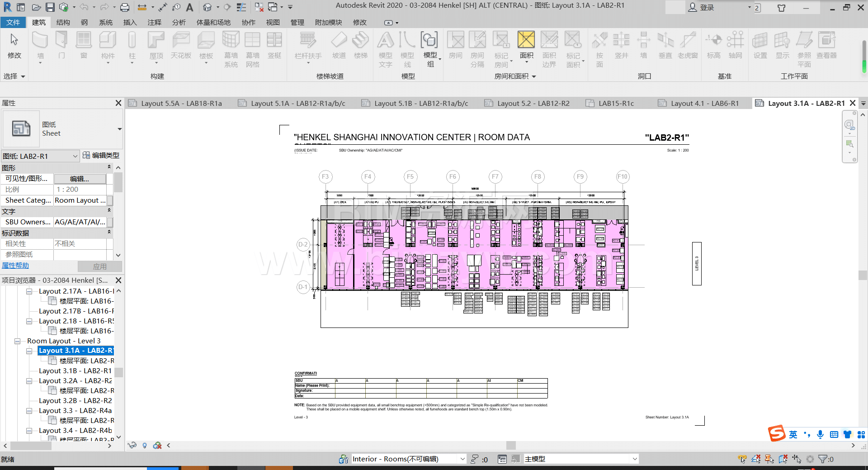Click the Properties panel vertical scrollbar

tap(118, 183)
